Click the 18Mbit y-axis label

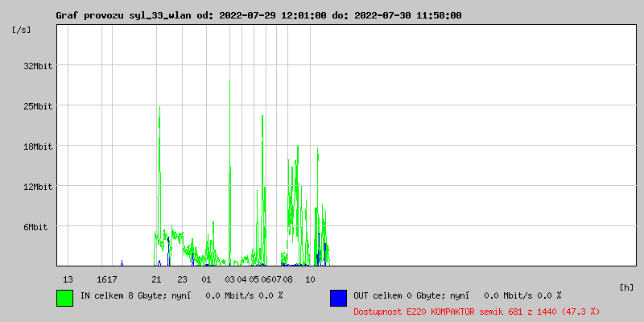tap(38, 147)
